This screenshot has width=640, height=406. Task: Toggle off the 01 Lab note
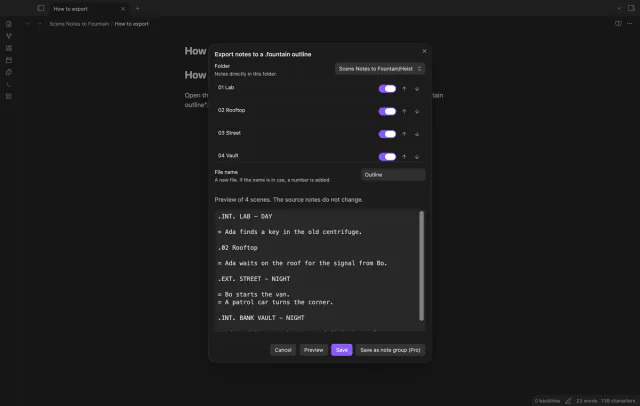pos(387,89)
